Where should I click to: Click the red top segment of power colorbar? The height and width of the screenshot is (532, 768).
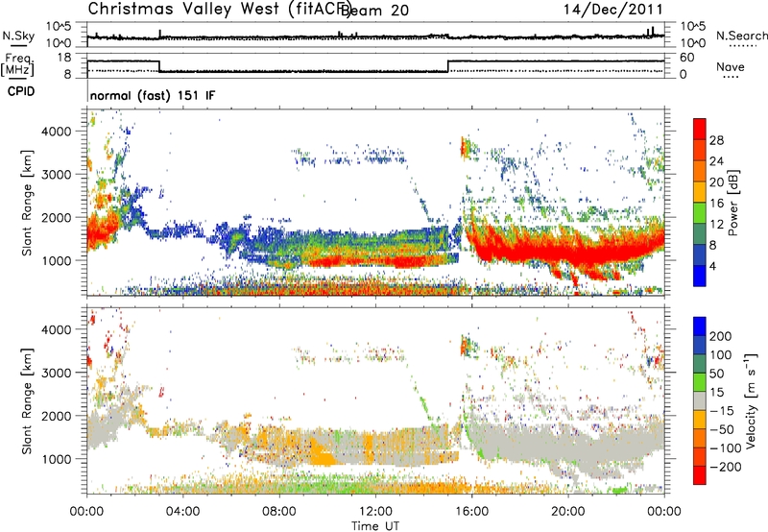[700, 129]
